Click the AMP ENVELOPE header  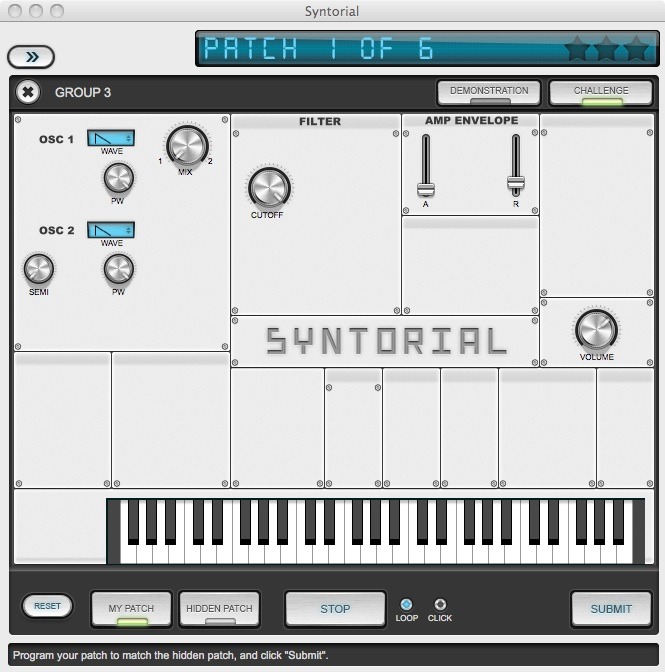pyautogui.click(x=471, y=121)
